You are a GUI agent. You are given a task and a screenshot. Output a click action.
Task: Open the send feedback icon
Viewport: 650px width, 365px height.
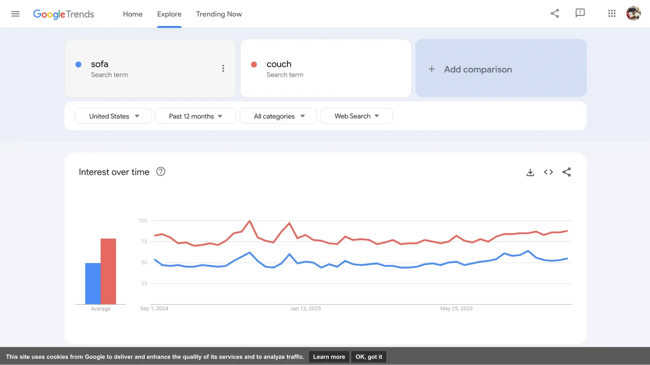click(580, 13)
